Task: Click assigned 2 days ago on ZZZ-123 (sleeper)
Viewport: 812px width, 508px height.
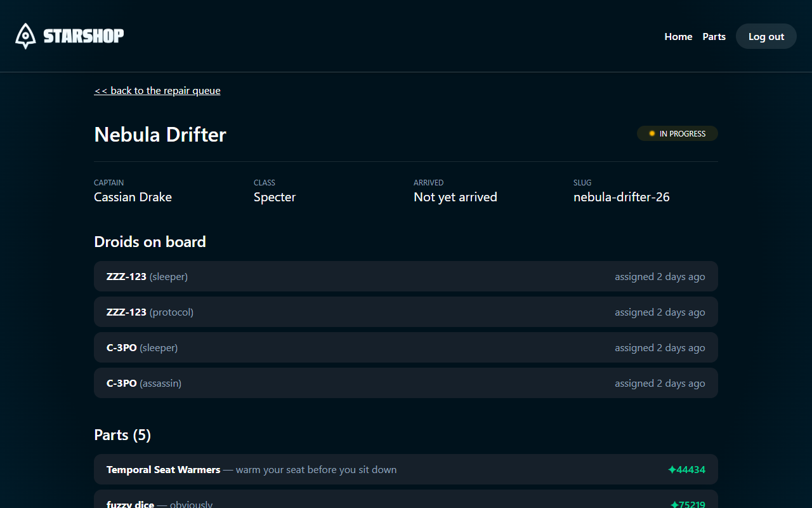Action: click(660, 277)
